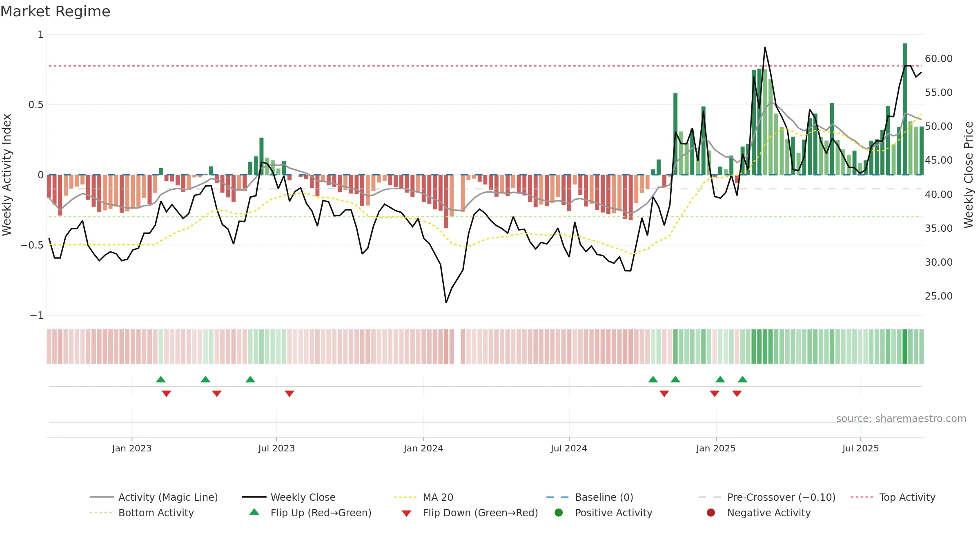Toggle the MA 20 legend entry
The height and width of the screenshot is (551, 980).
(423, 497)
